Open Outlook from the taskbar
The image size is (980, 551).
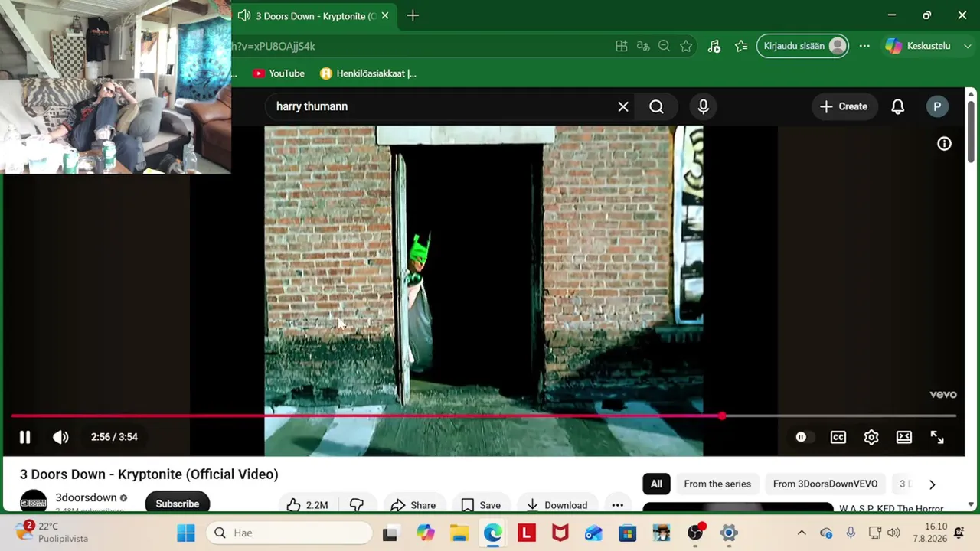pos(593,533)
